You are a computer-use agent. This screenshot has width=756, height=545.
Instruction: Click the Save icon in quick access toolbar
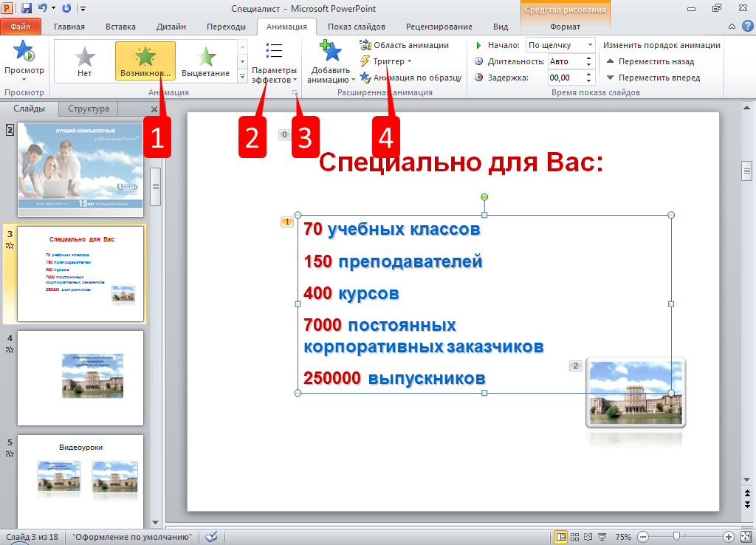point(27,8)
